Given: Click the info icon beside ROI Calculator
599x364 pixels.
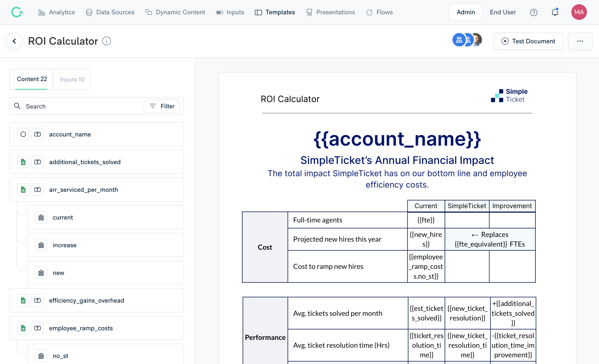Looking at the screenshot, I should pos(107,41).
